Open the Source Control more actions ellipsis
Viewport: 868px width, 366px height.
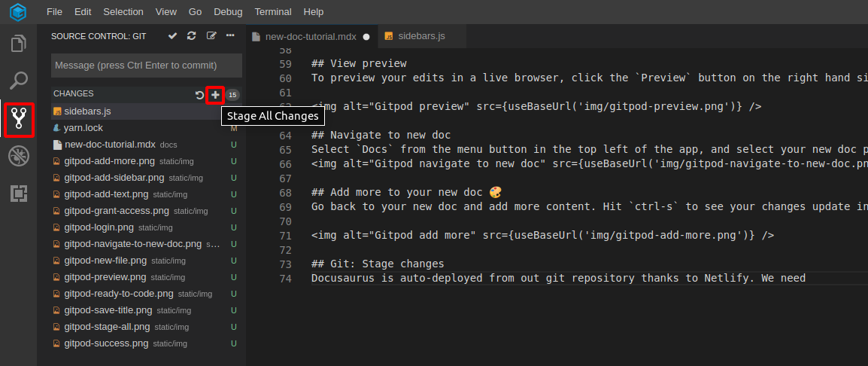(x=230, y=36)
